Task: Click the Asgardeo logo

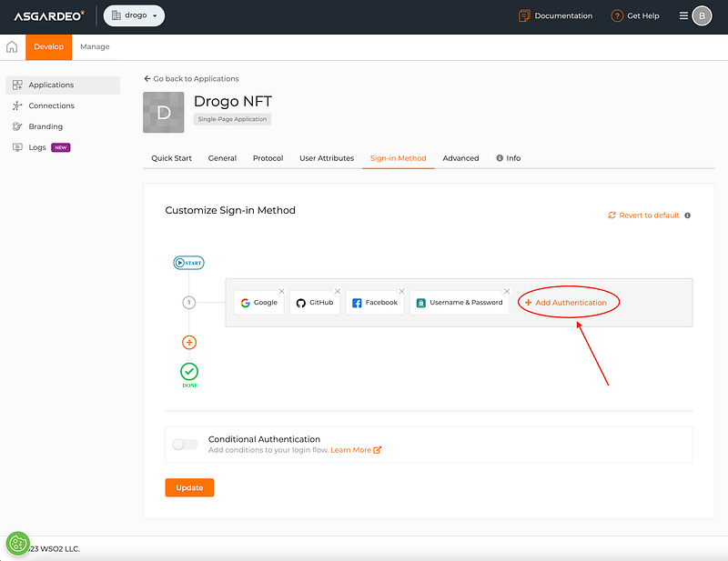Action: 49,15
